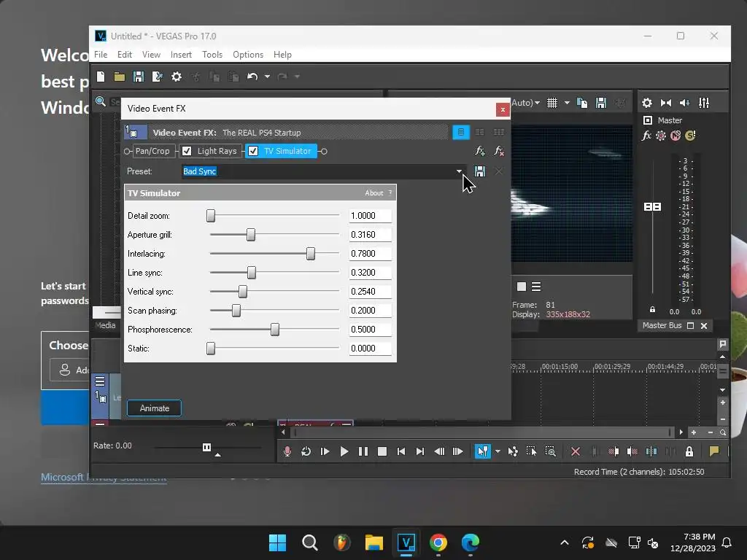
Task: Switch FX view to three-column grid icon
Action: 499,132
